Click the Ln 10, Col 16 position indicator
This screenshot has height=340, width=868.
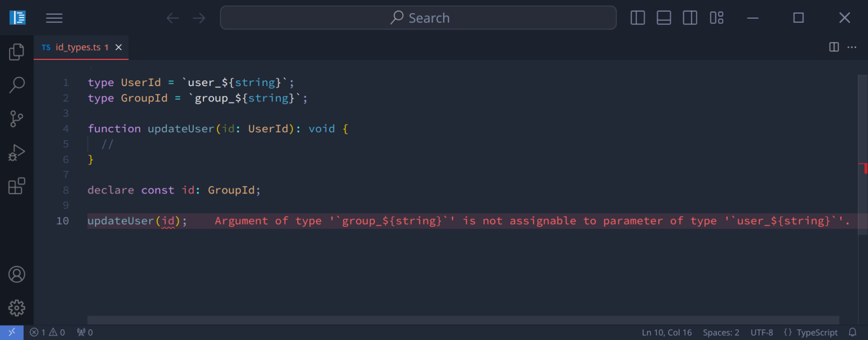[666, 333]
